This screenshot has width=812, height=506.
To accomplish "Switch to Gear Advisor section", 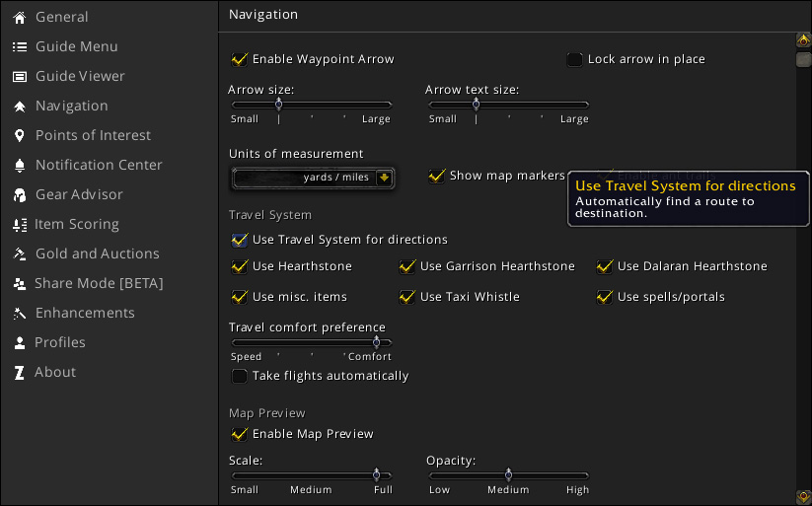I will [79, 194].
